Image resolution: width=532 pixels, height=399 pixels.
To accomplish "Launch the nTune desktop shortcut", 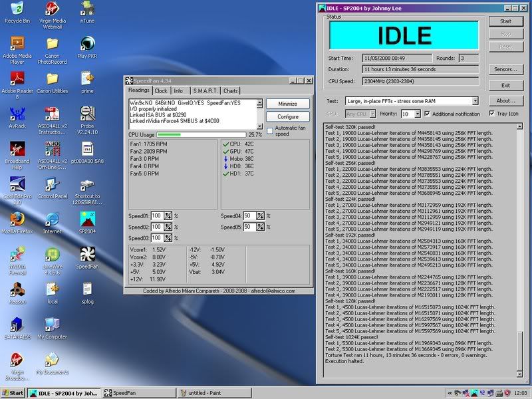I will pyautogui.click(x=87, y=13).
